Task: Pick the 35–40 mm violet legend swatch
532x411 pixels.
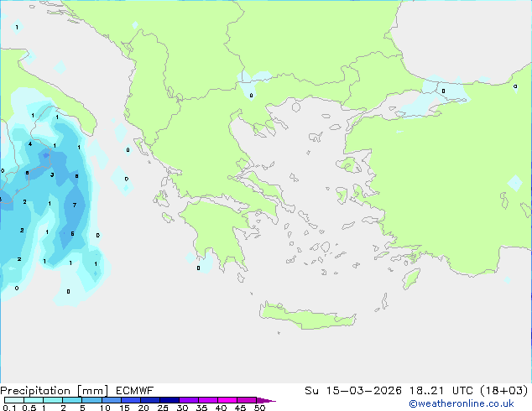Action: (208, 400)
